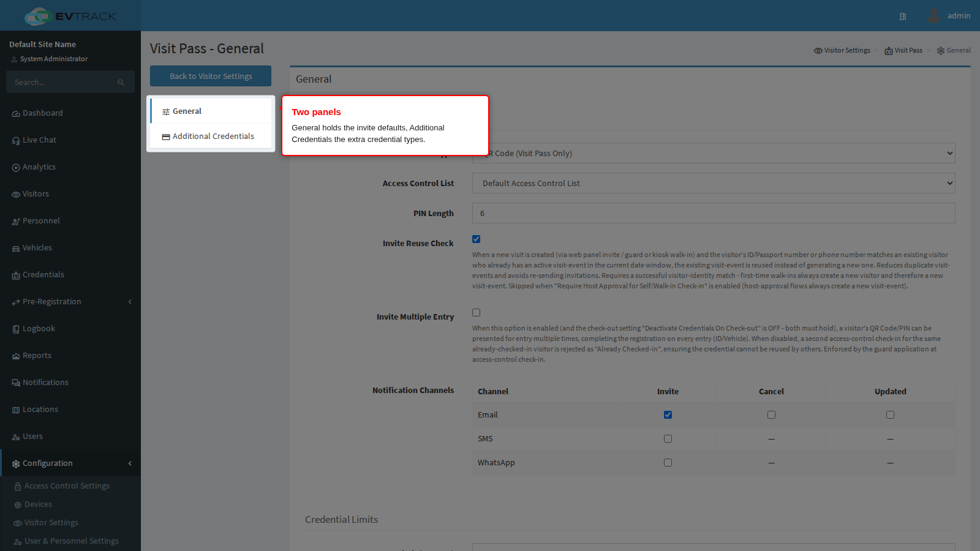Click the General breadcrumb text
The image size is (980, 551).
point(959,50)
